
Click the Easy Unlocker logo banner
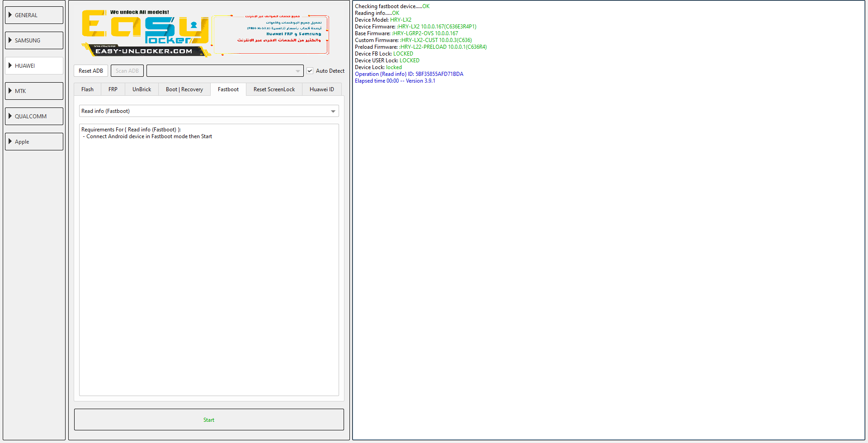pyautogui.click(x=146, y=33)
